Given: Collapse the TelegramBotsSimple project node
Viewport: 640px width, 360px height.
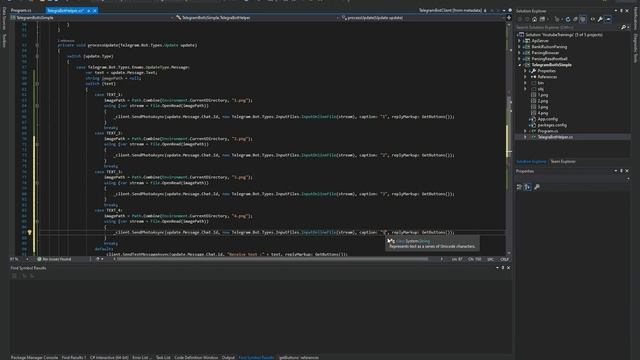Looking at the screenshot, I should [520, 65].
